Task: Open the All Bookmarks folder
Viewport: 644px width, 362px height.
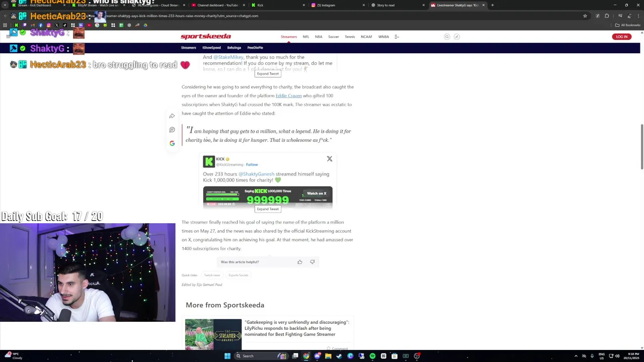Action: coord(628,25)
